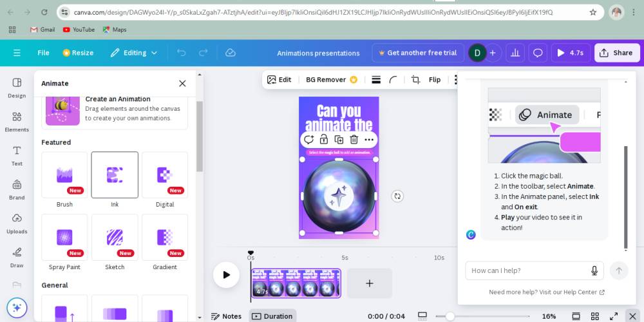Screen dimensions: 644x322
Task: Open the D user avatar
Action: click(477, 53)
